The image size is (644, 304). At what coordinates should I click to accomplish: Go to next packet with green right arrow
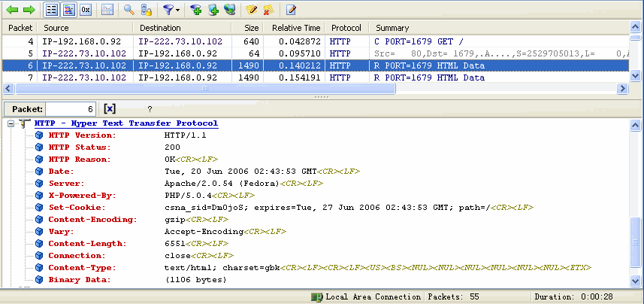point(29,10)
